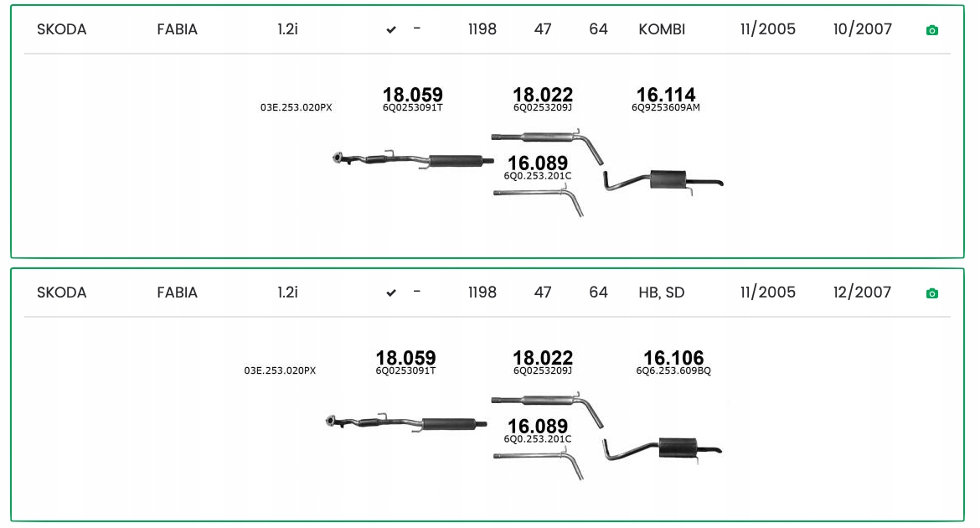Open part number 16.114
The height and width of the screenshot is (528, 980).
(666, 95)
